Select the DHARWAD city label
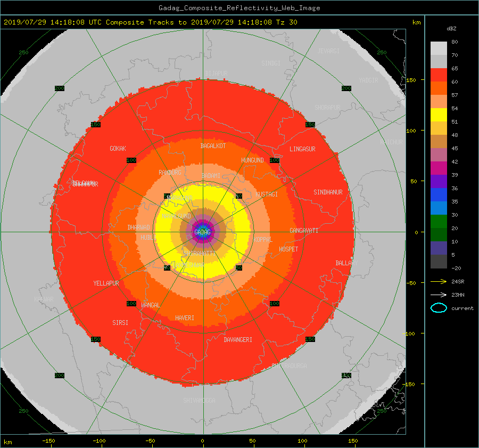 point(138,227)
